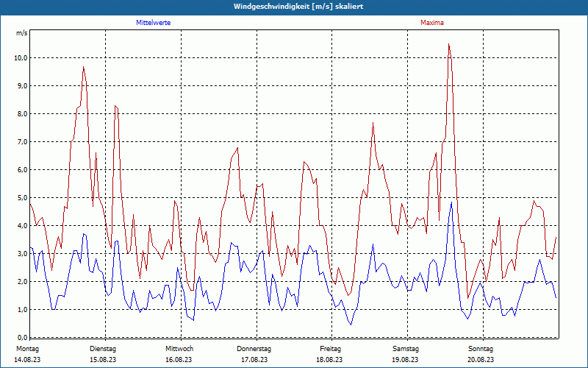Click the highest blue Mittelwerte peak on Samstag
The height and width of the screenshot is (368, 588).
click(x=451, y=202)
